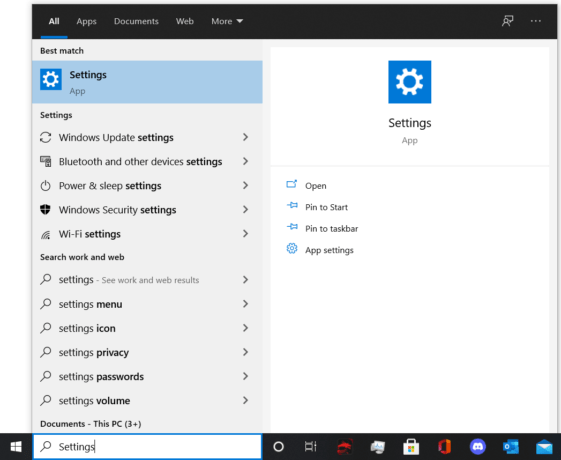This screenshot has width=561, height=460.
Task: Click 'Windows Security settings' text
Action: coord(117,210)
